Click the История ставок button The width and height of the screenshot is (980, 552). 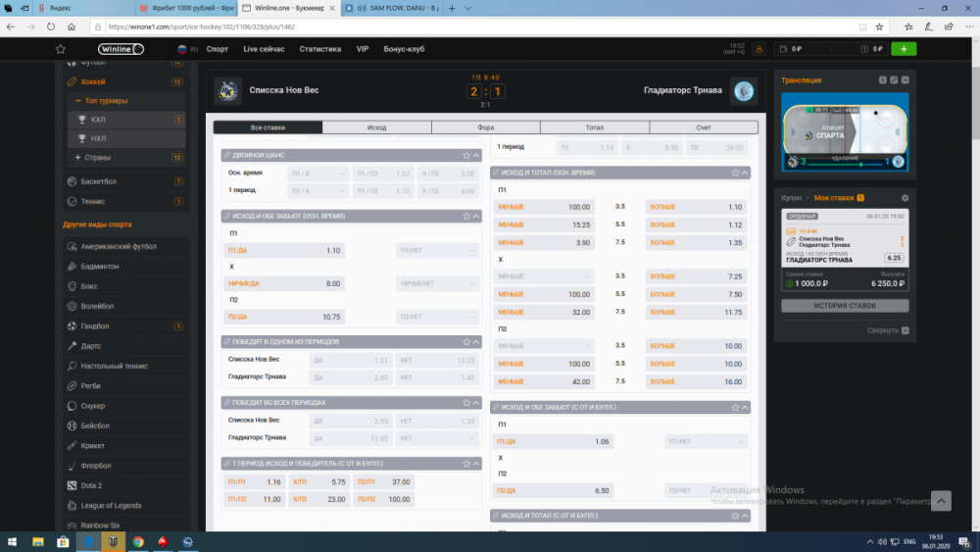click(x=844, y=306)
